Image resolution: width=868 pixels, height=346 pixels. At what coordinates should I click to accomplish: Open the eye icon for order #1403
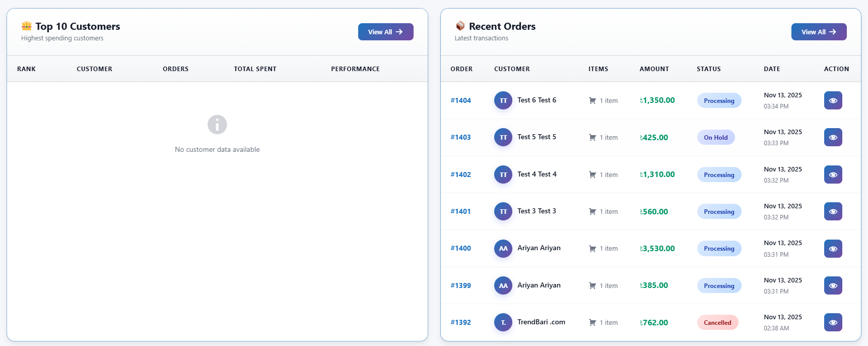pos(833,137)
